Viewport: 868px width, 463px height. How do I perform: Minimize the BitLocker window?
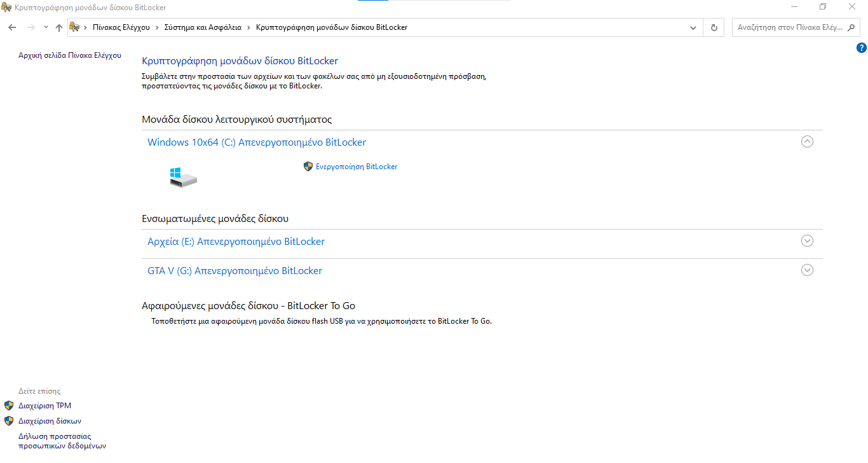click(794, 6)
